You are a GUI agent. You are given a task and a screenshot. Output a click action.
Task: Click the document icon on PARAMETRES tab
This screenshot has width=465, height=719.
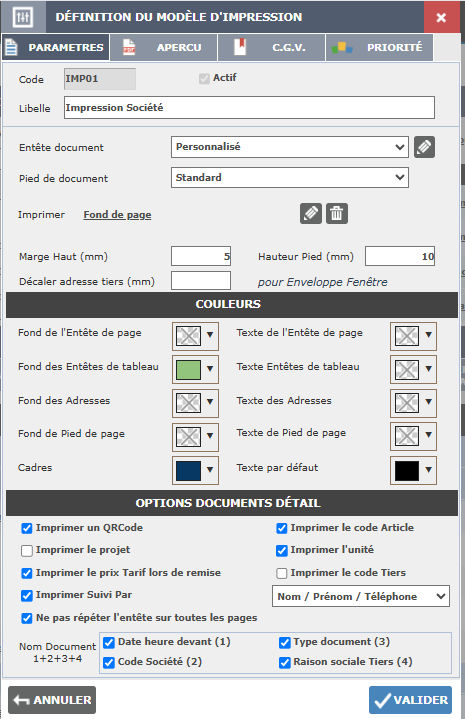click(11, 47)
